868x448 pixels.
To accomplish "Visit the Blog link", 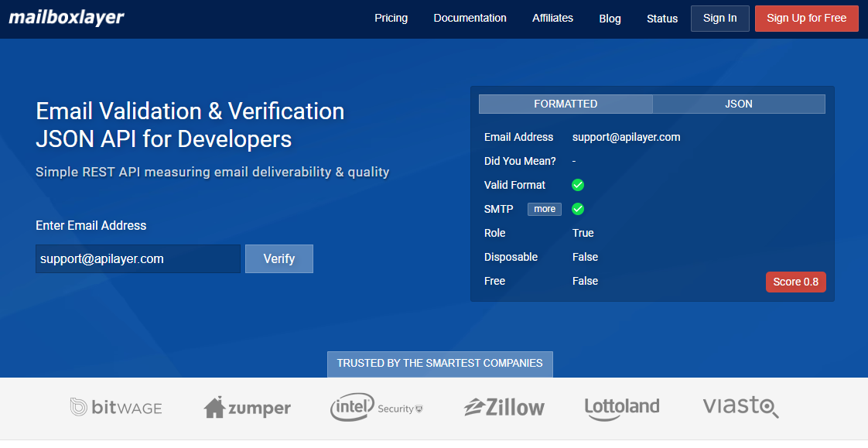I will [610, 19].
